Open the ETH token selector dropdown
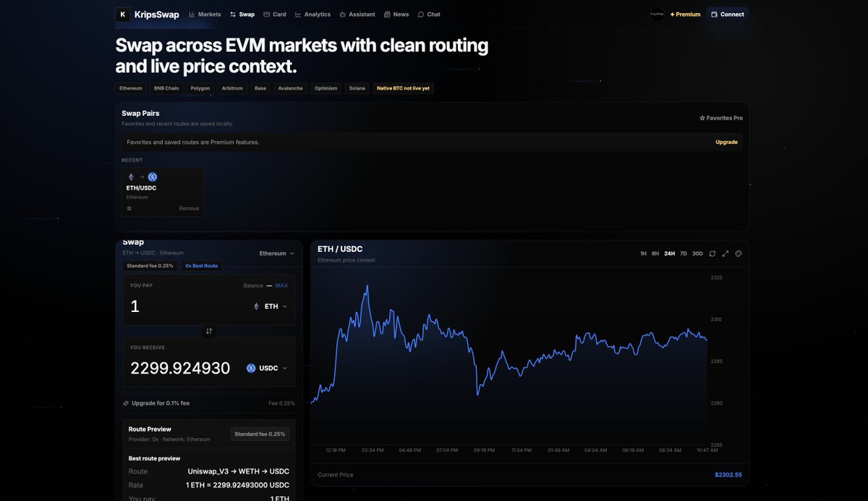868x501 pixels. pyautogui.click(x=270, y=306)
